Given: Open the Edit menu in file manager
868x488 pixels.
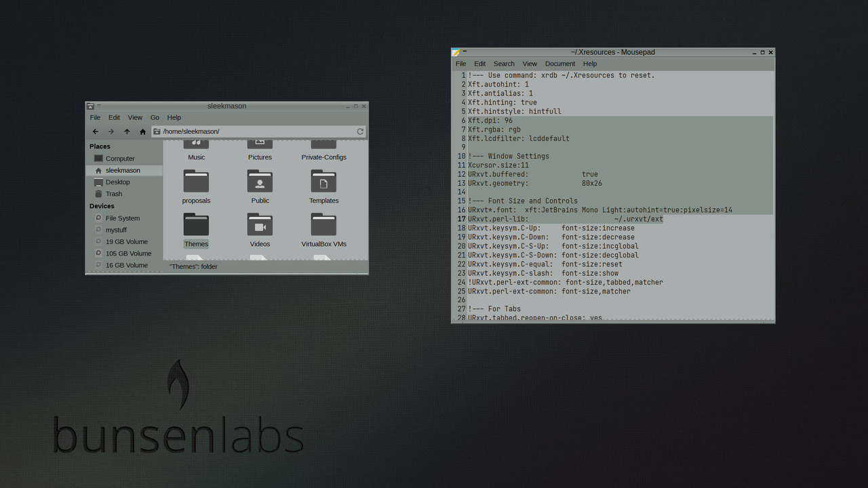Looking at the screenshot, I should click(x=114, y=117).
